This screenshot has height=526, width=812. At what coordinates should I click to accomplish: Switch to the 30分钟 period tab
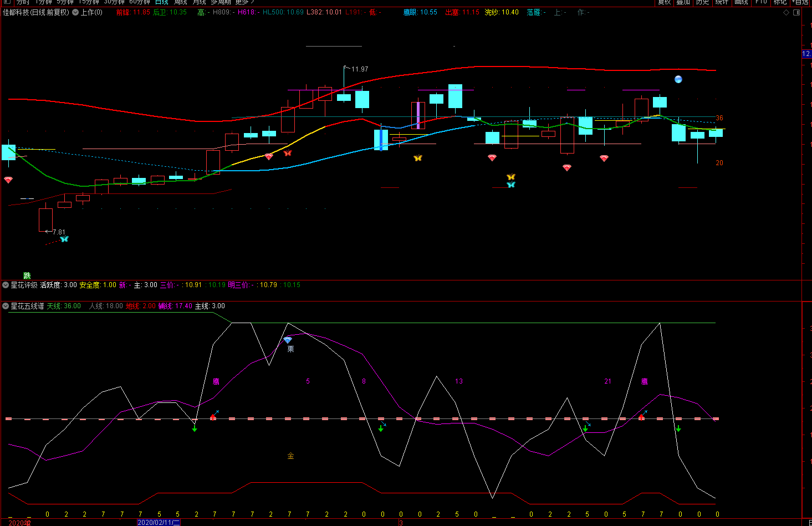coord(114,2)
